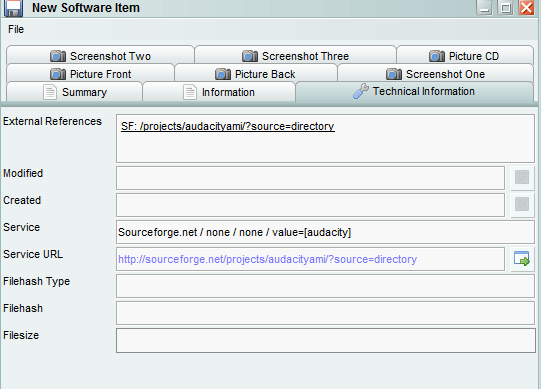Follow the SF: /projects/audacityami link
The height and width of the screenshot is (389, 541).
(228, 126)
